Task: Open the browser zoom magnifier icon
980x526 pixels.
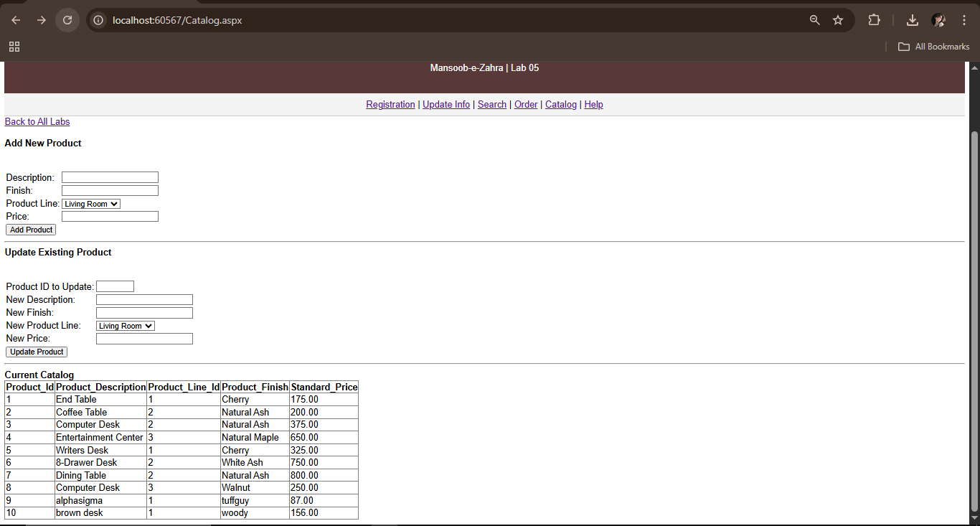Action: pyautogui.click(x=814, y=20)
